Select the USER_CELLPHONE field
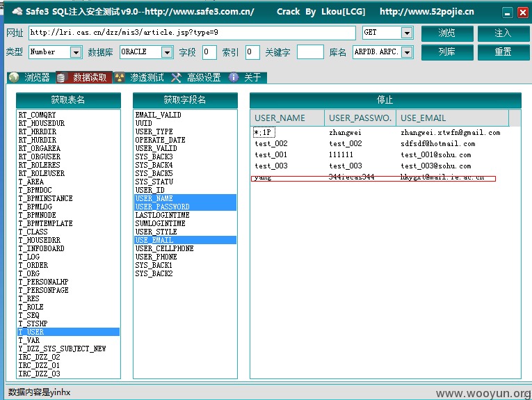The height and width of the screenshot is (400, 532). (x=185, y=248)
